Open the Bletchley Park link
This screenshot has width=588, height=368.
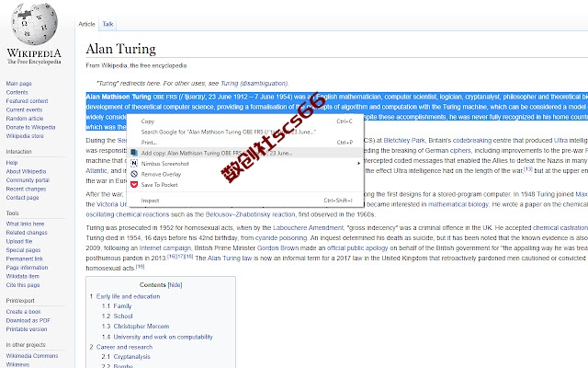(x=404, y=141)
